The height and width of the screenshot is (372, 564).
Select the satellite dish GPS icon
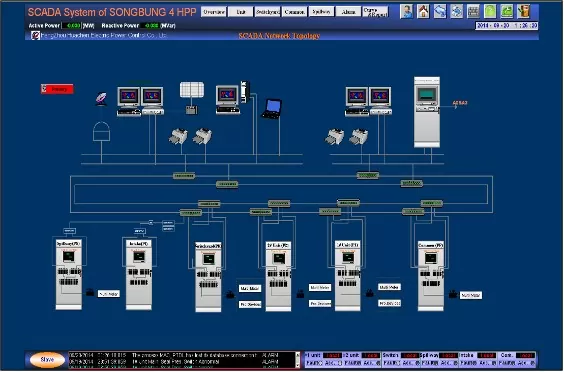click(x=101, y=99)
